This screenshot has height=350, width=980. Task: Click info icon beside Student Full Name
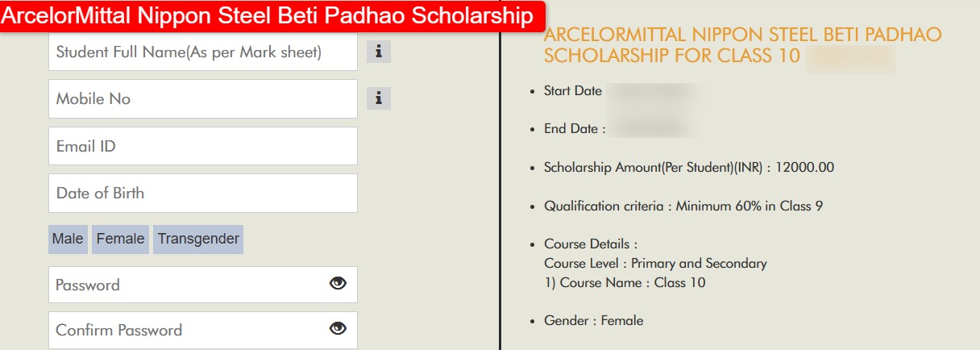[379, 52]
